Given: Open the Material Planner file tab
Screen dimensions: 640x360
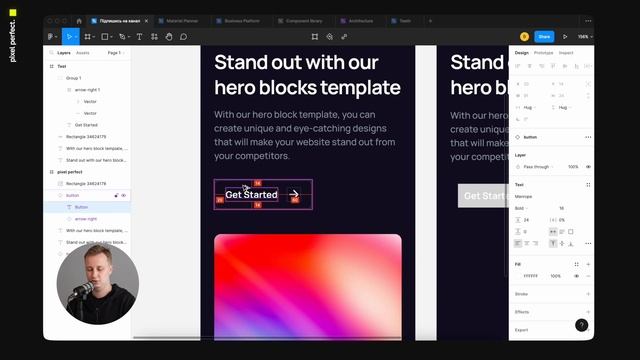Looking at the screenshot, I should 182,21.
